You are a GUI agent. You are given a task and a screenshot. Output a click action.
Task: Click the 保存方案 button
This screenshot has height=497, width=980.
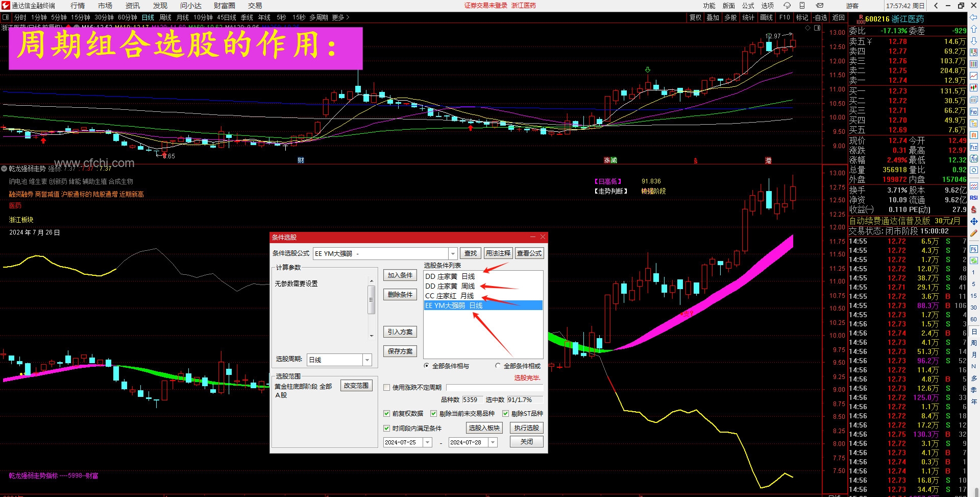(x=400, y=351)
